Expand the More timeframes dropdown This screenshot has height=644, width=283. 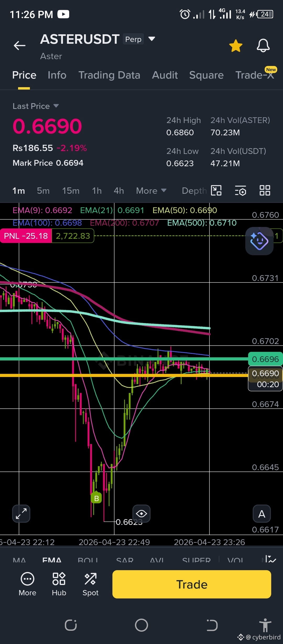click(151, 191)
